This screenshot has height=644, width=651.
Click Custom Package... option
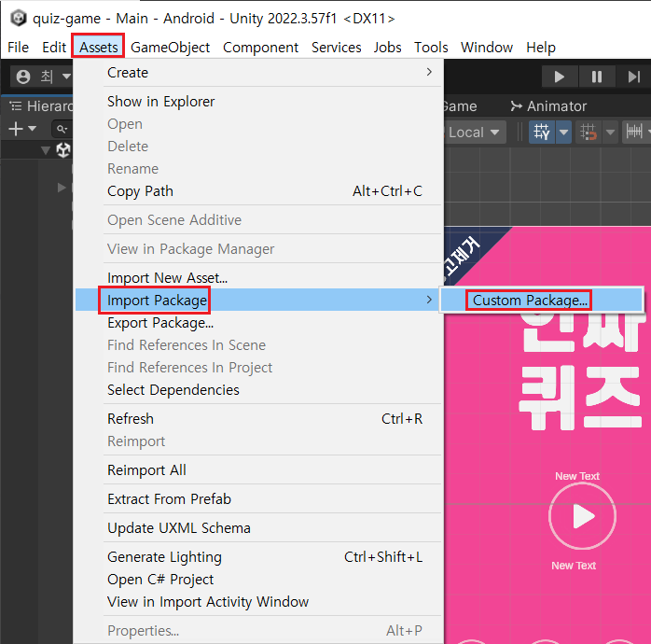542,300
